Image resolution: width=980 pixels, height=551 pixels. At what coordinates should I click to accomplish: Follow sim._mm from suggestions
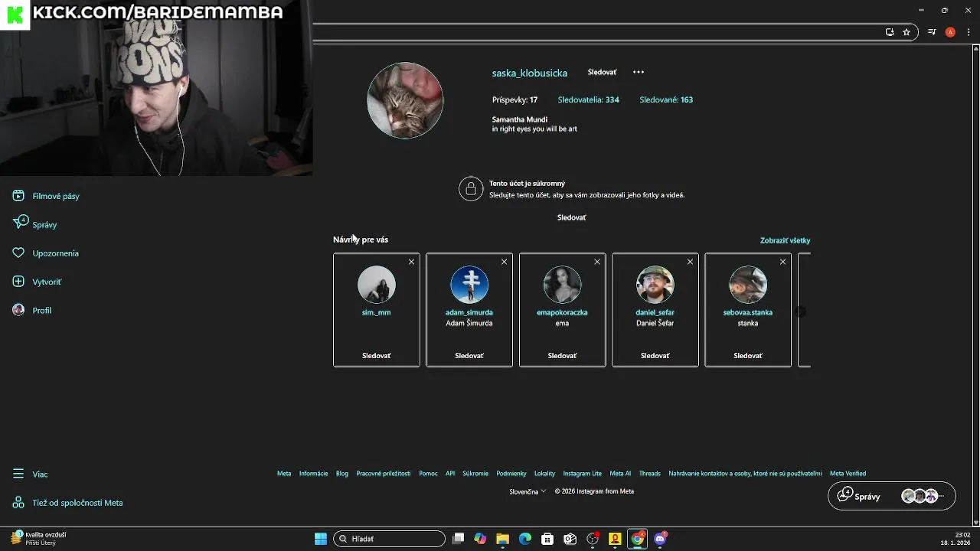click(377, 356)
